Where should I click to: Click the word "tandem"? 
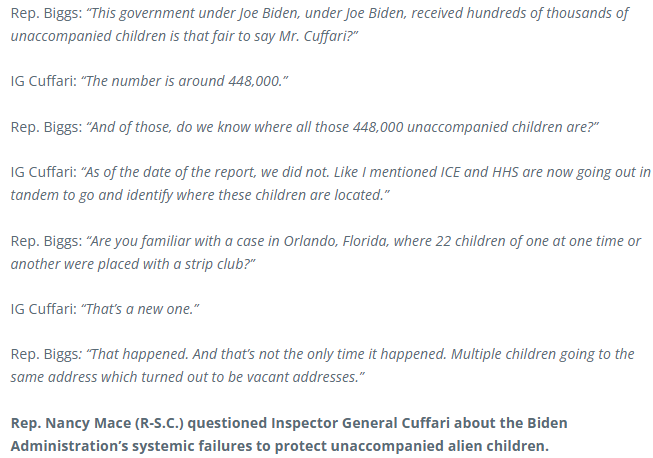36,195
